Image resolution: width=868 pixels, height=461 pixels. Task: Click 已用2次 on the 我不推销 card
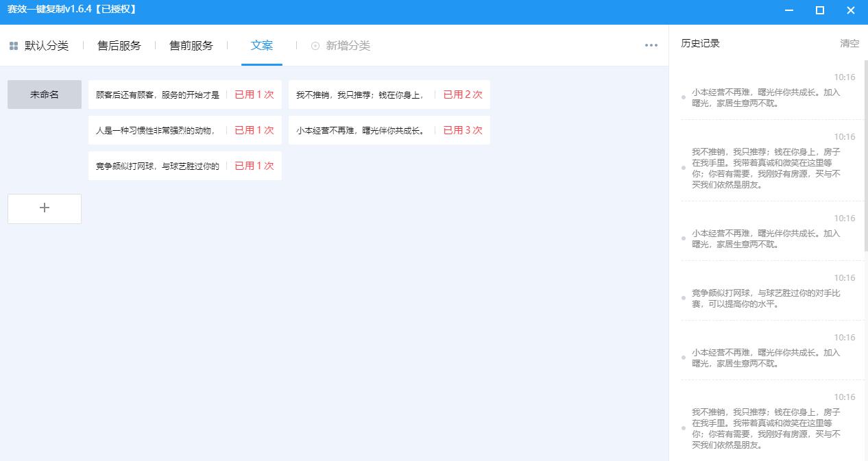click(462, 95)
